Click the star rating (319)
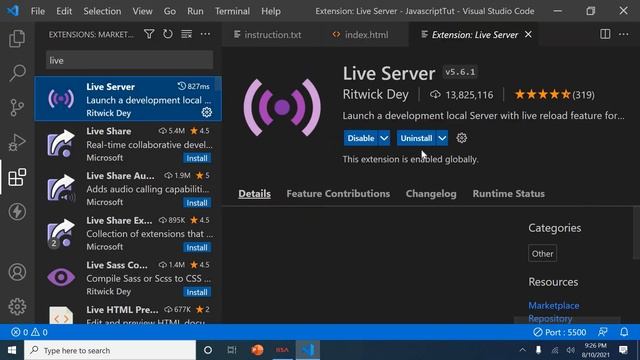This screenshot has height=360, width=640. [x=554, y=95]
